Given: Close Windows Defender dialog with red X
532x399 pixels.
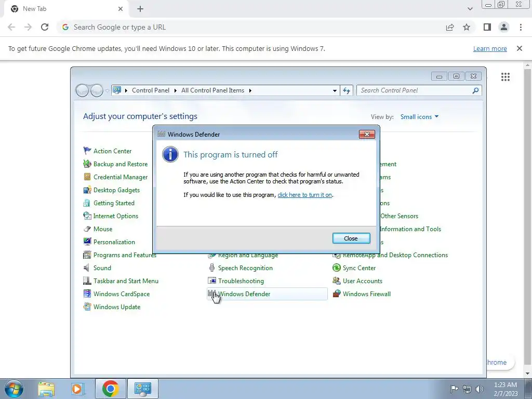Looking at the screenshot, I should click(x=367, y=135).
